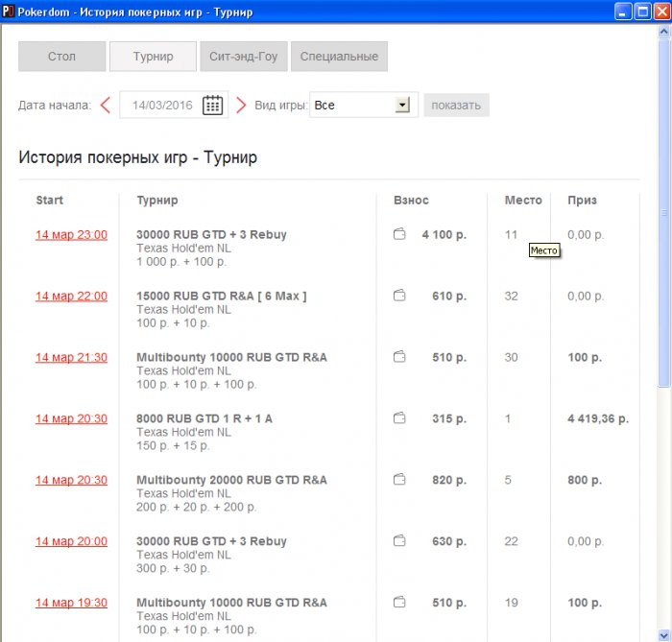Image resolution: width=672 pixels, height=642 pixels.
Task: Click wallet icon next to 820 р.
Action: 399,479
